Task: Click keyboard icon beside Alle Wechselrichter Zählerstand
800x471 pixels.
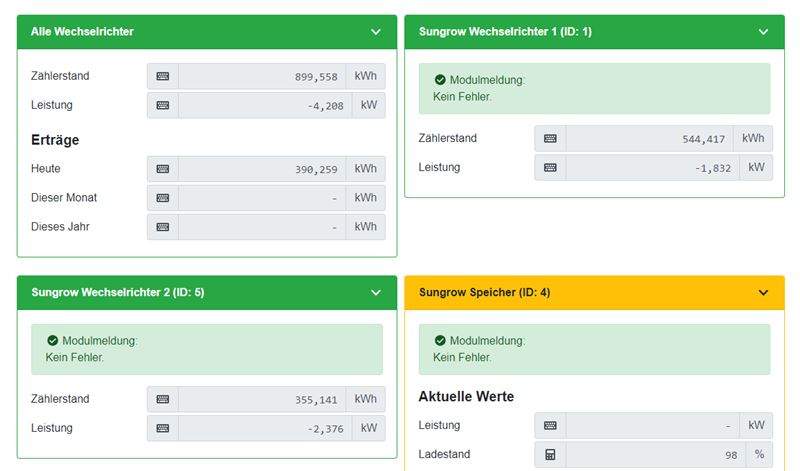Action: 163,76
